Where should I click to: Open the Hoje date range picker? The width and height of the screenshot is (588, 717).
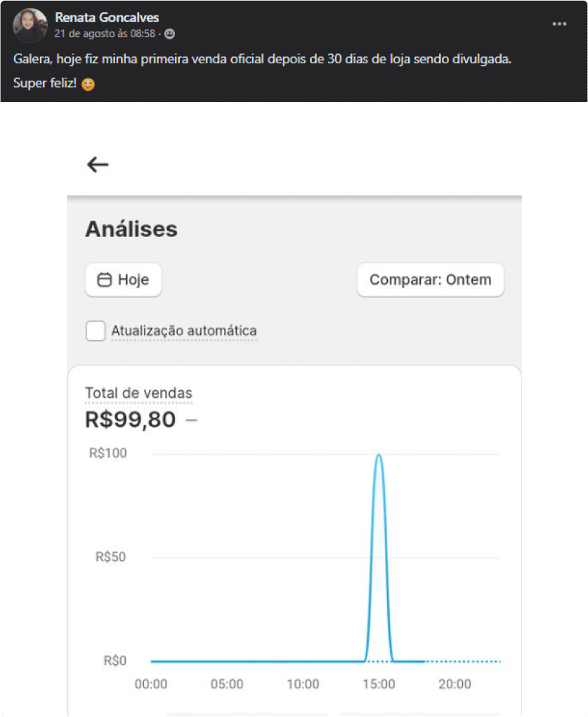pos(124,280)
